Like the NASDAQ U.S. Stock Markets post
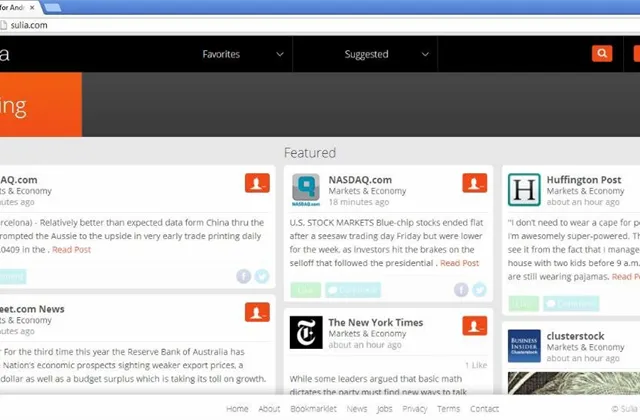640x420 pixels. click(306, 290)
